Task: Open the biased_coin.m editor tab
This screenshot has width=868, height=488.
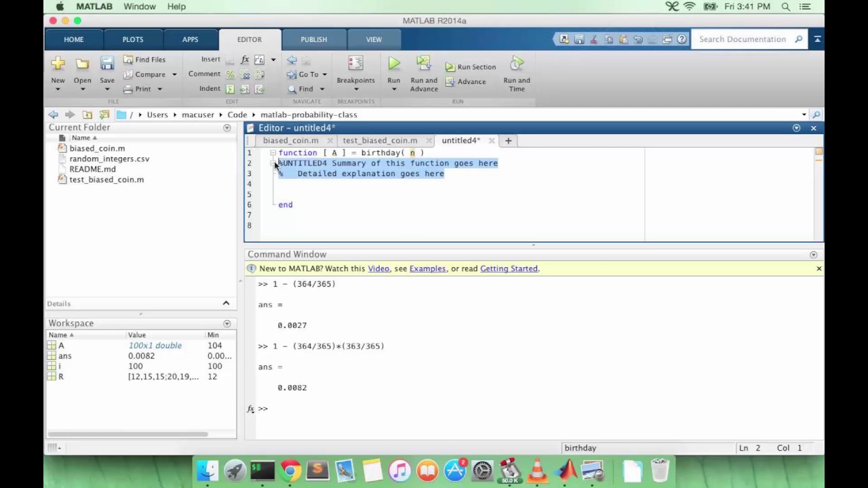Action: [x=291, y=140]
